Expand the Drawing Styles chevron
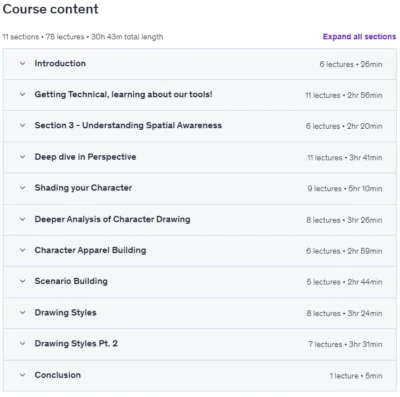Viewport: 400px width, 397px height. click(x=22, y=312)
